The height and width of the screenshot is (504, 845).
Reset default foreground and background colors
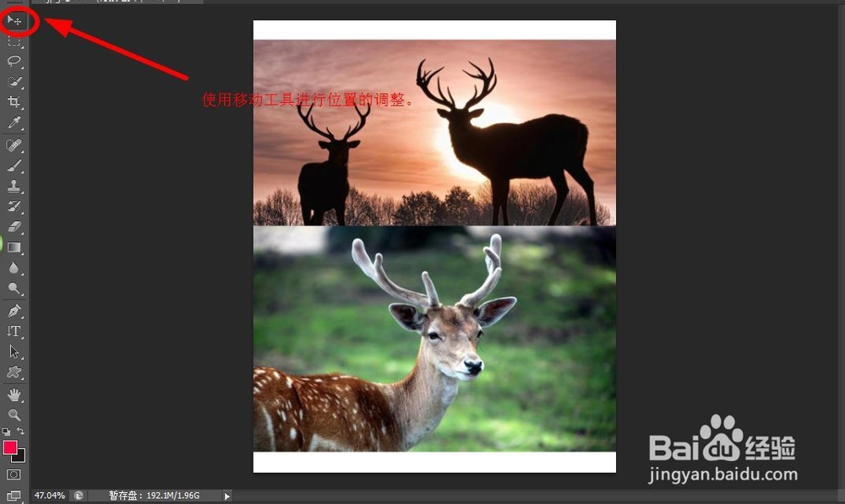pos(7,431)
